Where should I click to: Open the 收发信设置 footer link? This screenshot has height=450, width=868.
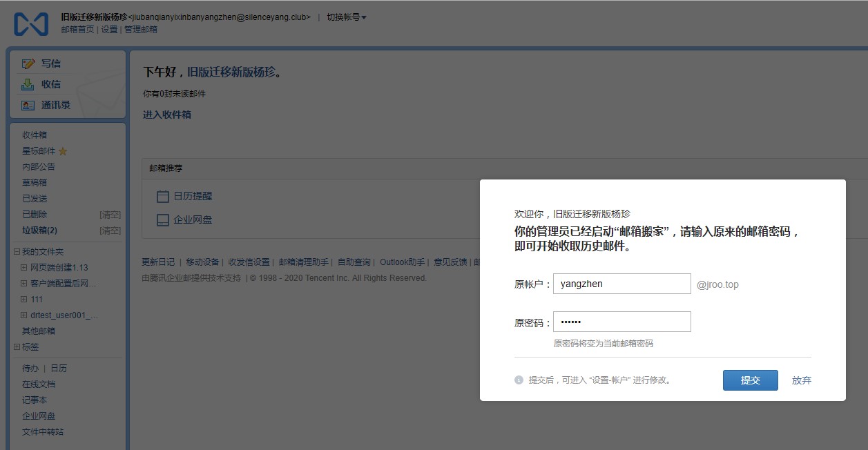click(249, 262)
